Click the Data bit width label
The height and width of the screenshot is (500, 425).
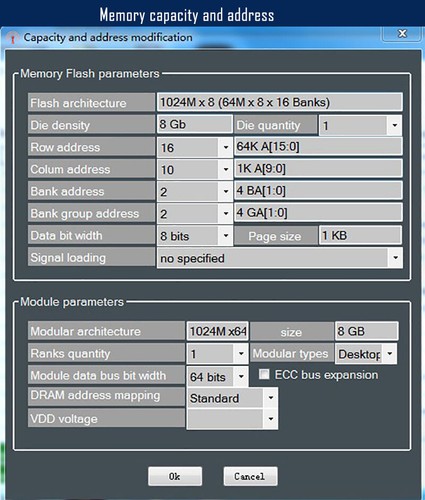(x=91, y=235)
